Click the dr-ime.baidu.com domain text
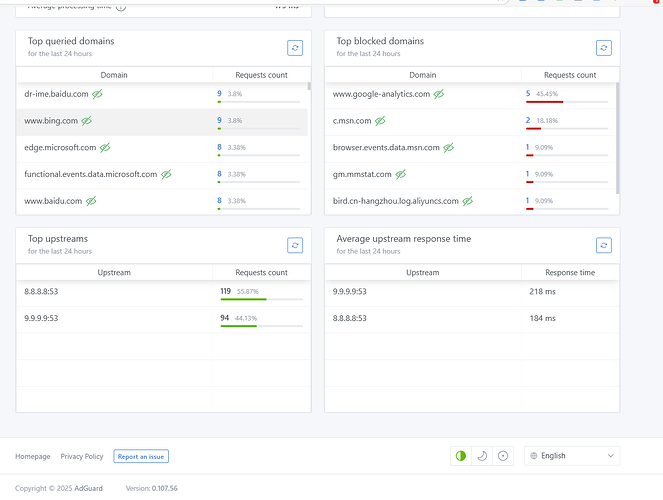This screenshot has width=663, height=500. pyautogui.click(x=56, y=94)
